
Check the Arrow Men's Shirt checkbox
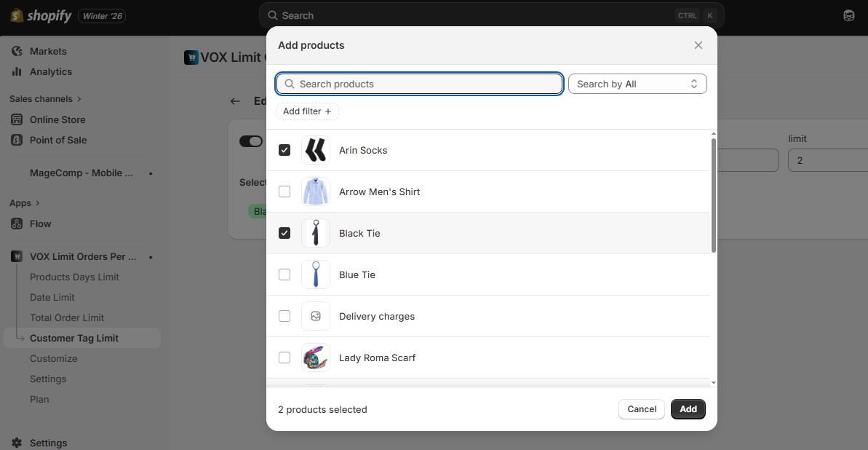[x=284, y=192]
